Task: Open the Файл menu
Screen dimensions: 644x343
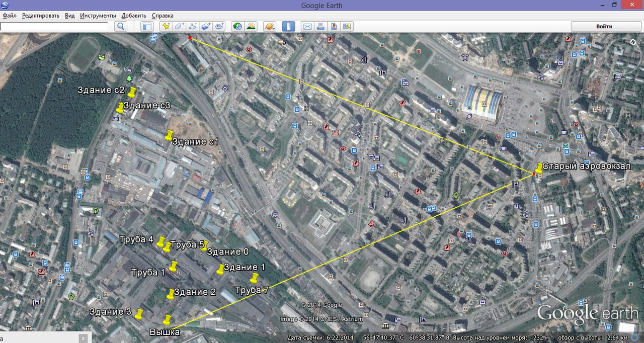Action: (10, 16)
